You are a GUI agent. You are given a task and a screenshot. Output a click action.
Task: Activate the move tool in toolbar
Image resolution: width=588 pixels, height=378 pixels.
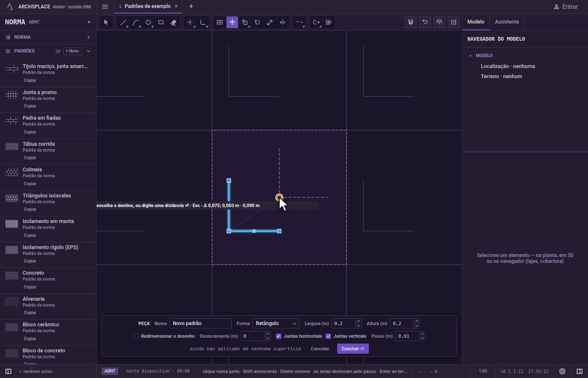232,22
